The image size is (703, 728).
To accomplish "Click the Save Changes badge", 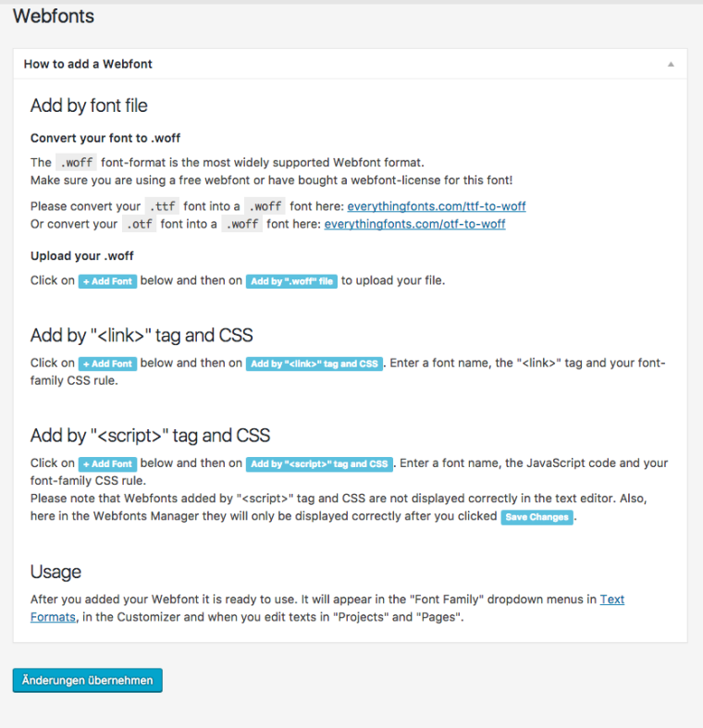I will pos(536,517).
